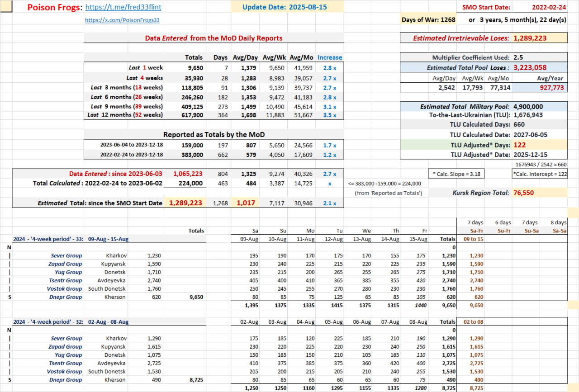Screen dimensions: 579x392
Task: Click the '02 to 08' range header
Action: click(x=474, y=322)
